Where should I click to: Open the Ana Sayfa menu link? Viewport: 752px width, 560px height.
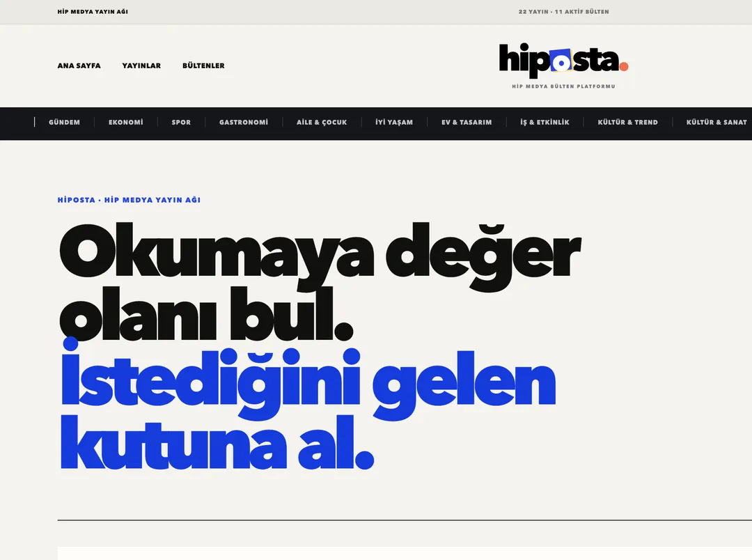click(79, 65)
